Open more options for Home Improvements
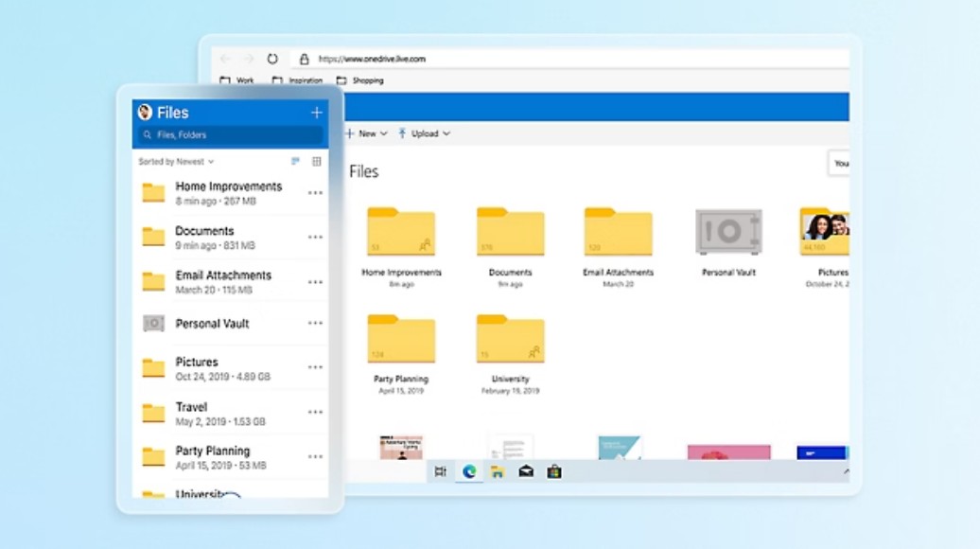The height and width of the screenshot is (549, 980). click(x=315, y=193)
